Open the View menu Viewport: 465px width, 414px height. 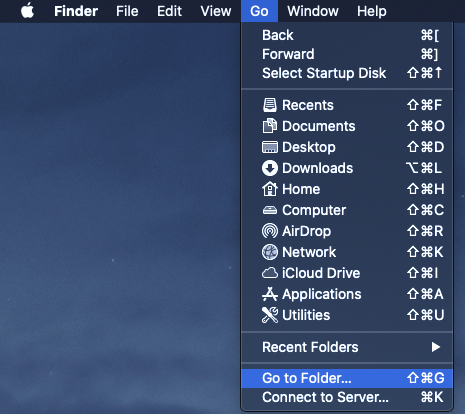pyautogui.click(x=216, y=11)
